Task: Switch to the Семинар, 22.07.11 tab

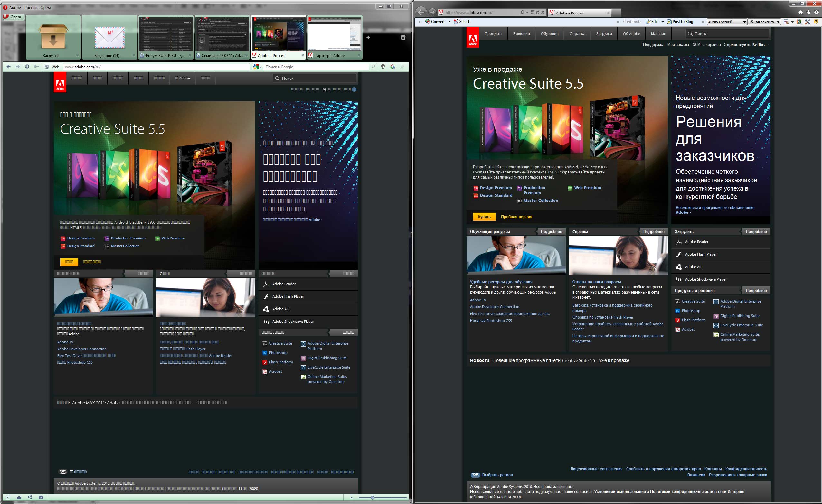Action: [222, 37]
